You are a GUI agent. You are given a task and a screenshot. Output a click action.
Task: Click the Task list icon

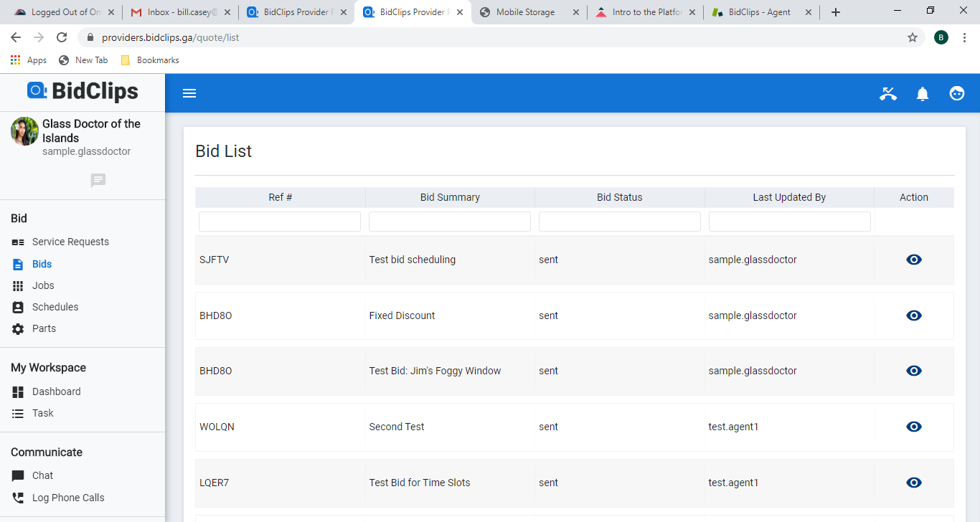[x=18, y=414]
